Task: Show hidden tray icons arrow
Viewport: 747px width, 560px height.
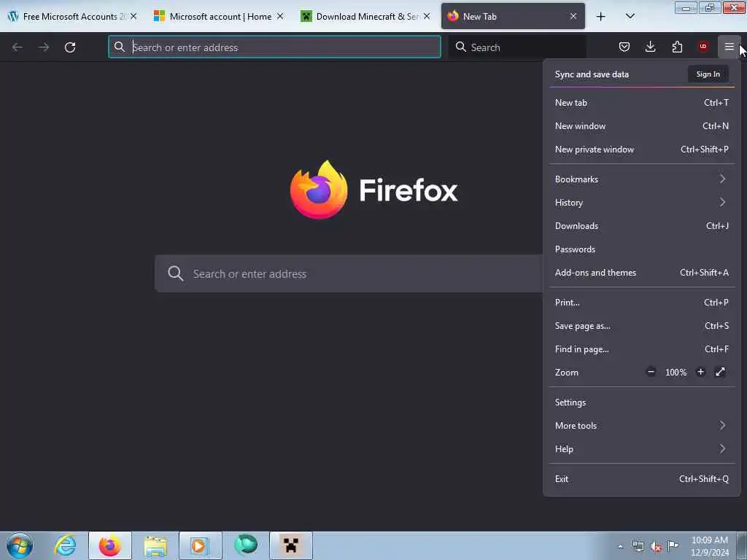Action: pos(620,547)
